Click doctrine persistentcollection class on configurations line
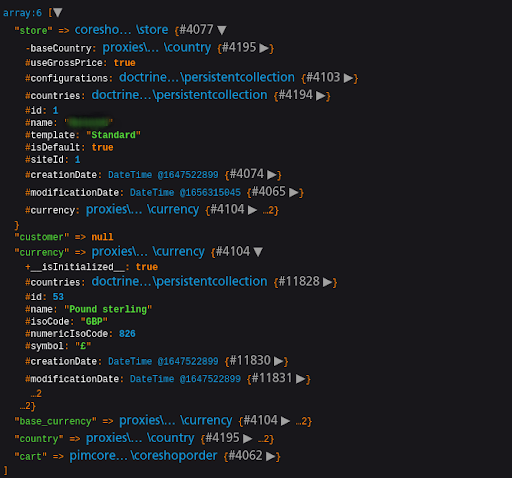 pyautogui.click(x=207, y=78)
